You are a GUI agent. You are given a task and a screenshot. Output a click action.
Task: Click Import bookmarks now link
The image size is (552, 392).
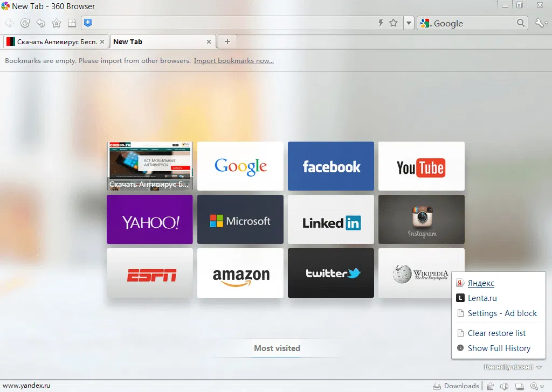pos(234,61)
